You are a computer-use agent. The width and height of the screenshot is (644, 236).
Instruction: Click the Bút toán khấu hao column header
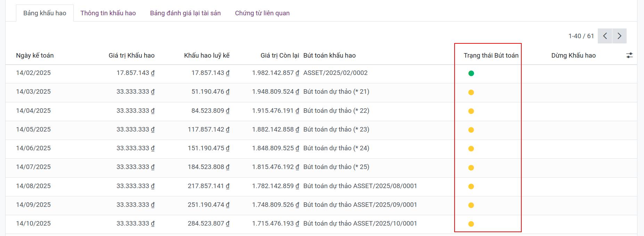[329, 56]
